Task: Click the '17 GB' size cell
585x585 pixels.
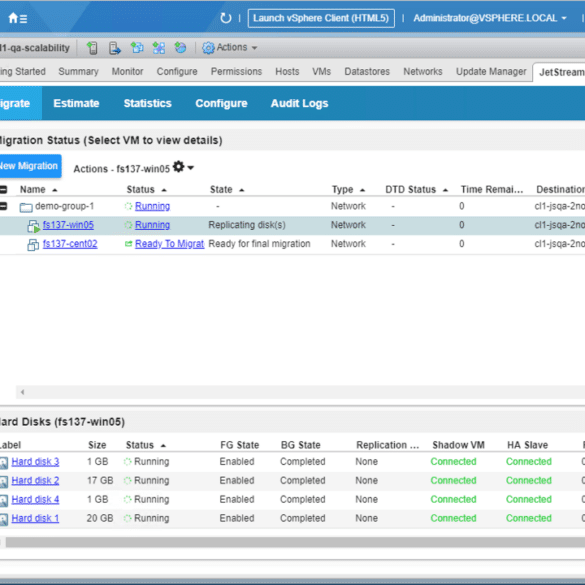Action: (100, 481)
